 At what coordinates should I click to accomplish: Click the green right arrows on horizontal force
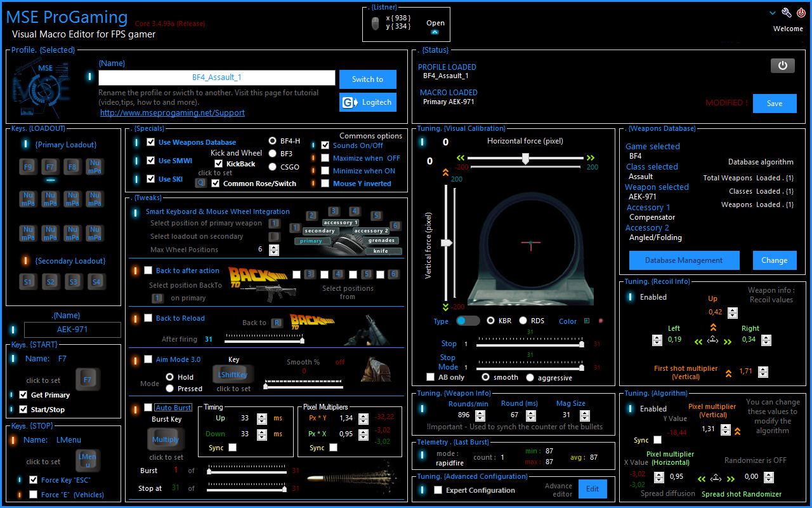point(591,158)
